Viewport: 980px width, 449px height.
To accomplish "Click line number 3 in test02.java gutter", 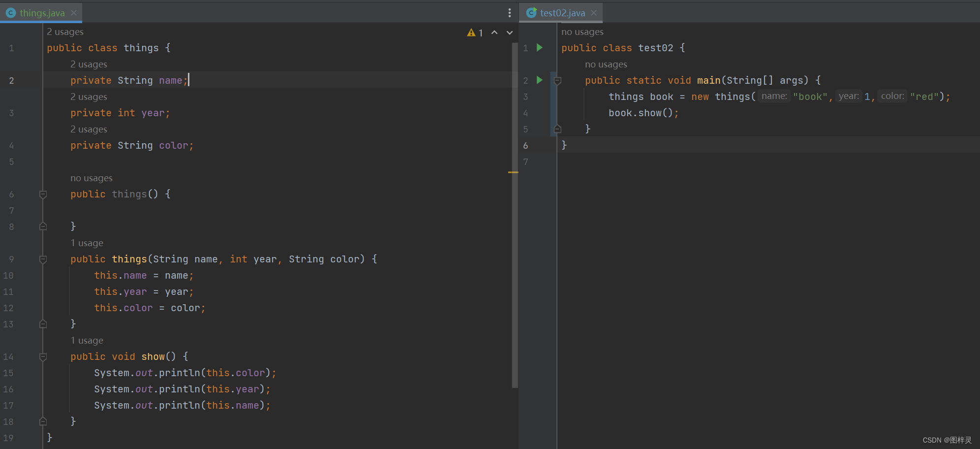I will [x=525, y=97].
